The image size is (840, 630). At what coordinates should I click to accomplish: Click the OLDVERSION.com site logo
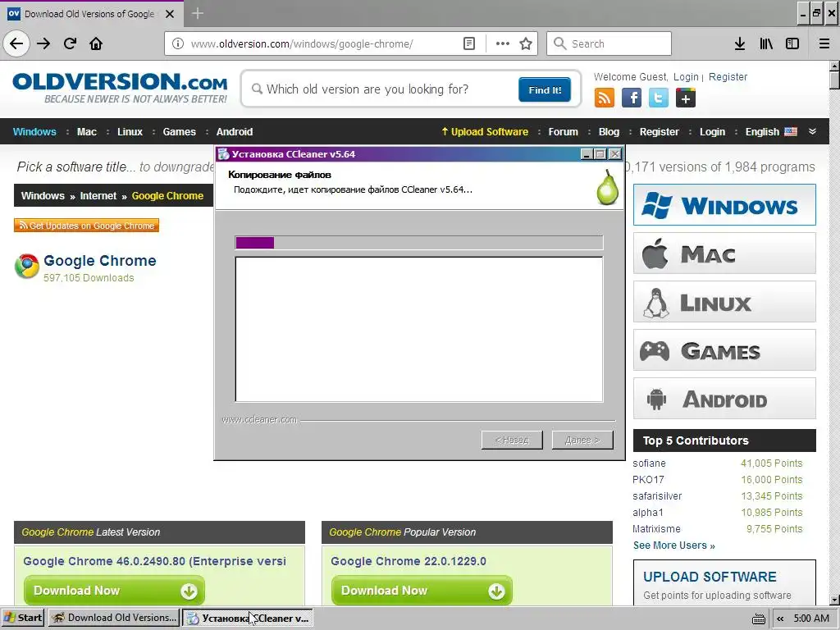[120, 87]
